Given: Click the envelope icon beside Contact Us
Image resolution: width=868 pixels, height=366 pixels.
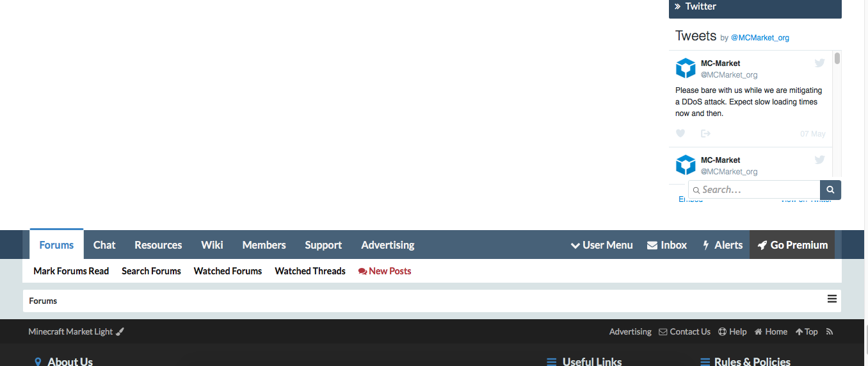Looking at the screenshot, I should (x=663, y=331).
